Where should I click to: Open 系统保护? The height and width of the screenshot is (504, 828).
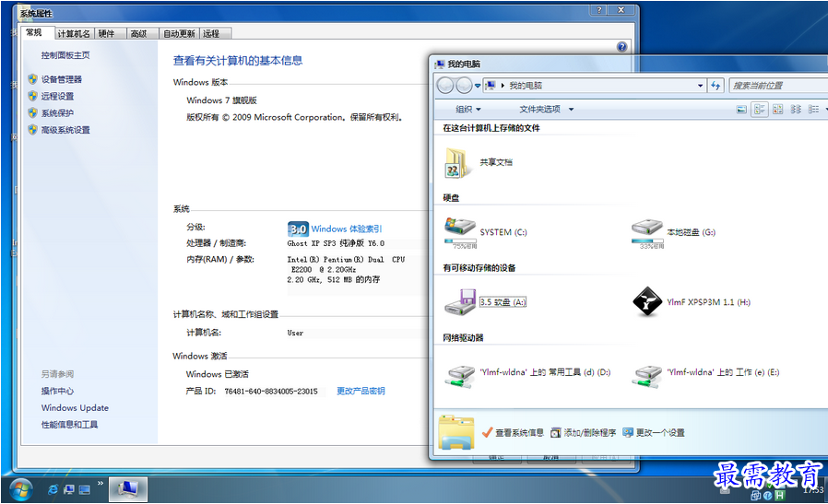[x=57, y=113]
